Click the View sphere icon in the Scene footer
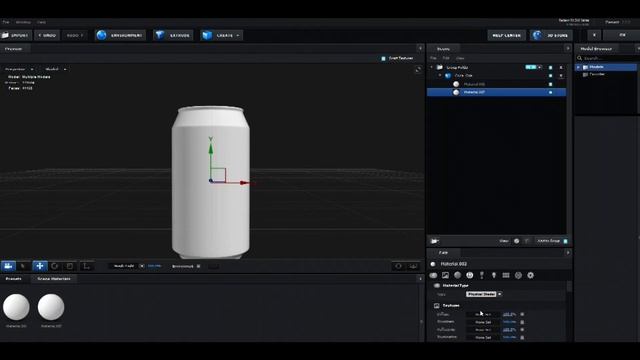 [516, 241]
